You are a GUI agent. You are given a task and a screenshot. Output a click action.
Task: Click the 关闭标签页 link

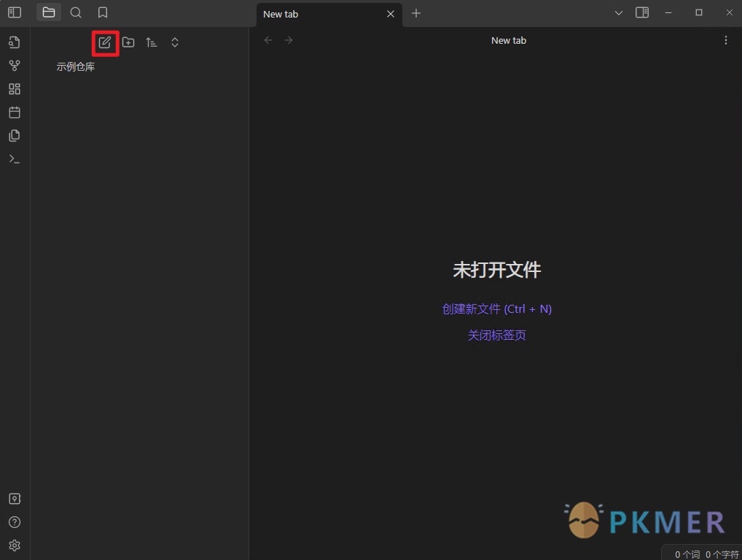496,335
